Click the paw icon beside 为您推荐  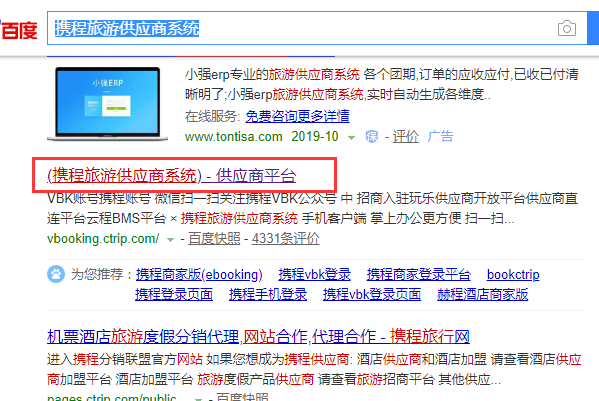click(x=56, y=274)
